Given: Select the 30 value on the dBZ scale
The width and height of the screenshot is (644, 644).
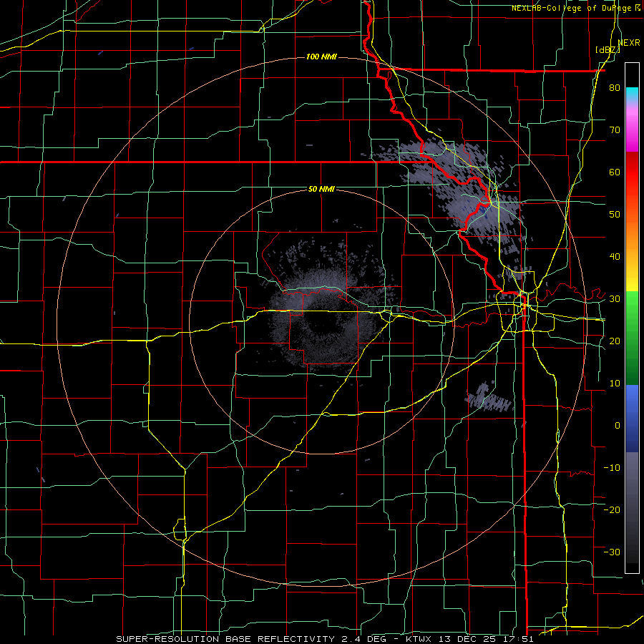Looking at the screenshot, I should tap(615, 299).
